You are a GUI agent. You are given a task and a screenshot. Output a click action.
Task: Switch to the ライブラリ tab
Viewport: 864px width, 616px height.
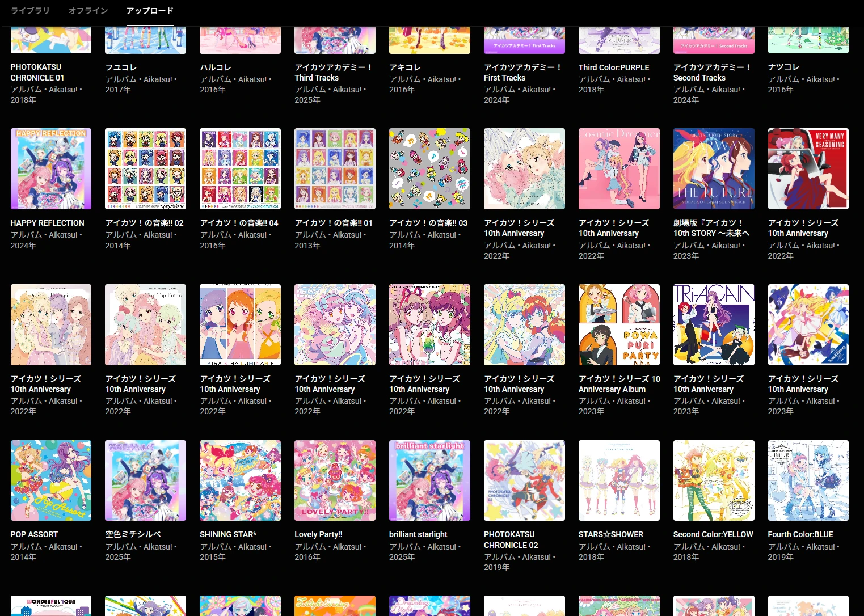tap(30, 11)
